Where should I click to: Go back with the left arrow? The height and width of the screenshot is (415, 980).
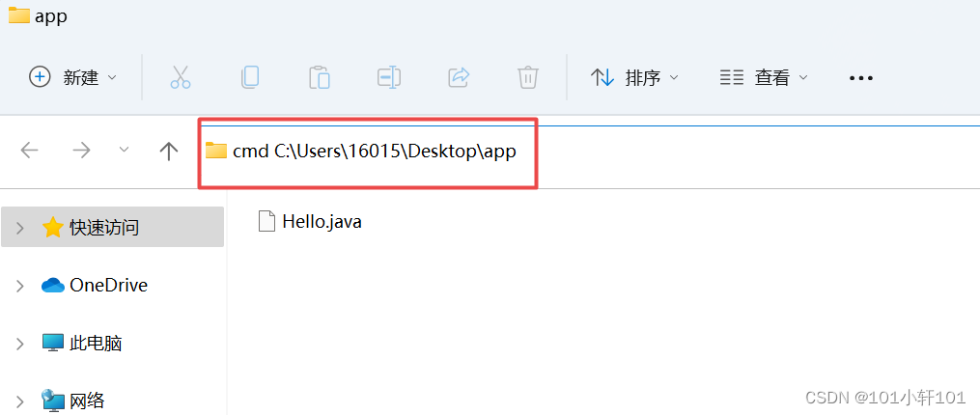(29, 150)
